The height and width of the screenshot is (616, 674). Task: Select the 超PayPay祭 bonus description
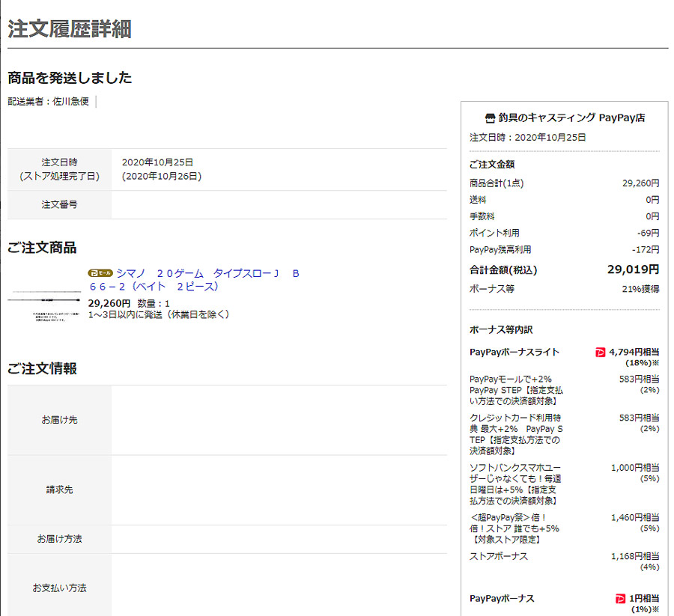(514, 528)
